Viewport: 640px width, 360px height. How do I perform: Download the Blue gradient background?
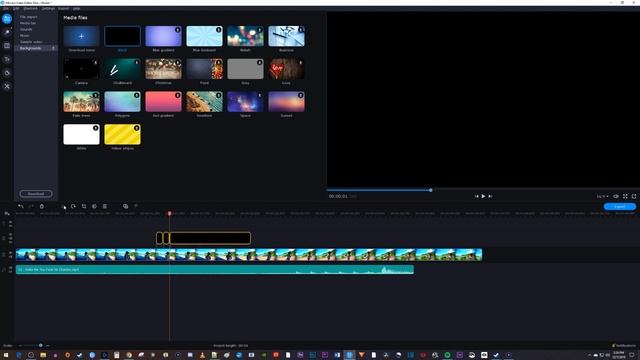coord(178,30)
